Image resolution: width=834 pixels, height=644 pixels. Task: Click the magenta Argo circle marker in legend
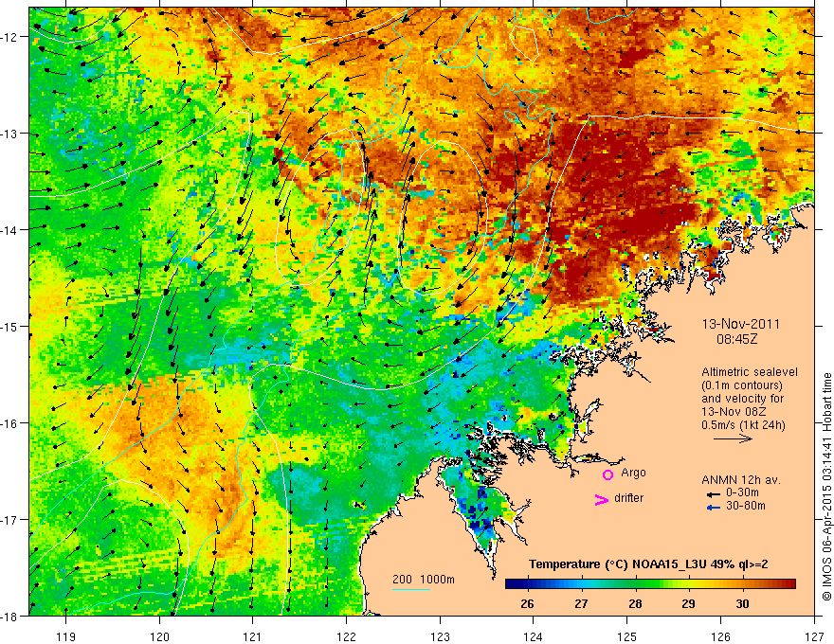(607, 474)
